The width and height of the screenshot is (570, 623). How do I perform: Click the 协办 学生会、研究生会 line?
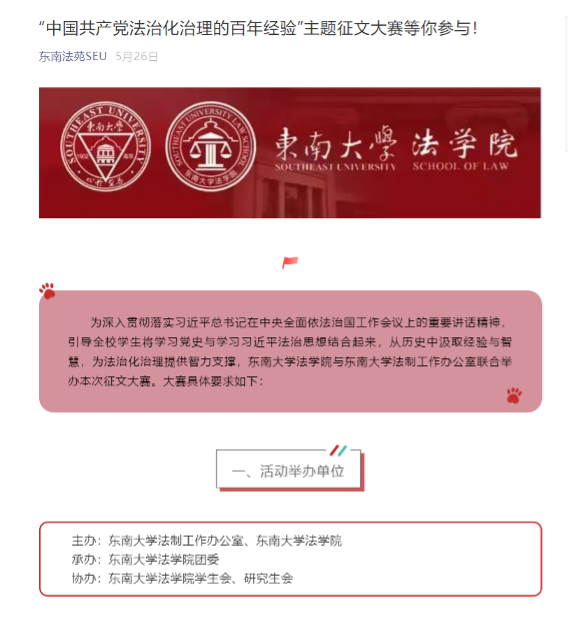pos(182,578)
